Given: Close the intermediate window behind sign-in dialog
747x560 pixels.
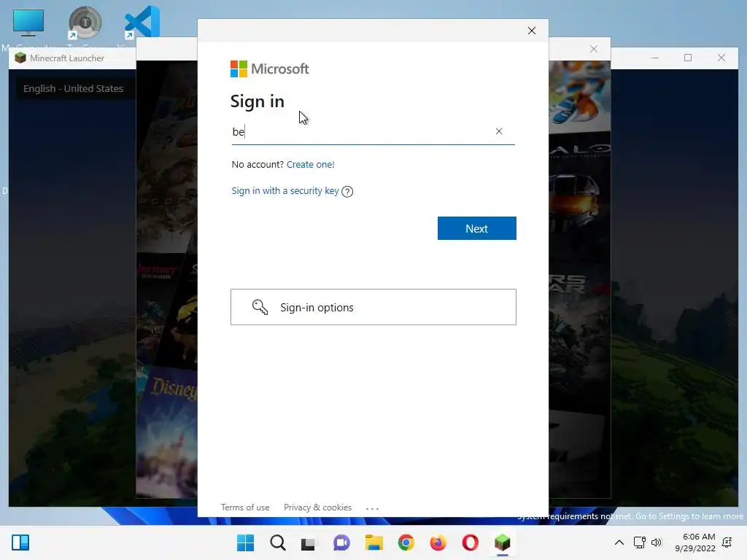Looking at the screenshot, I should 594,49.
